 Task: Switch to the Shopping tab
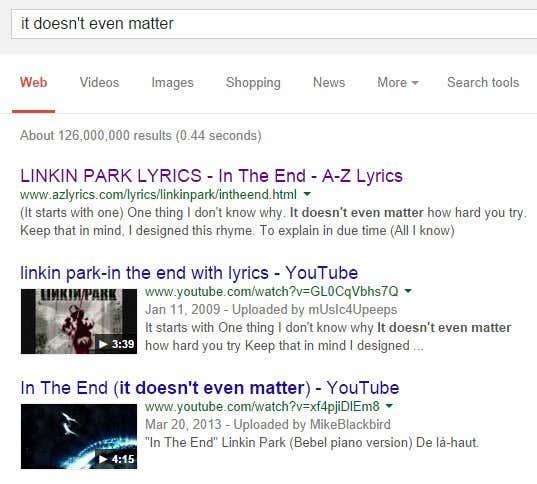[x=253, y=83]
